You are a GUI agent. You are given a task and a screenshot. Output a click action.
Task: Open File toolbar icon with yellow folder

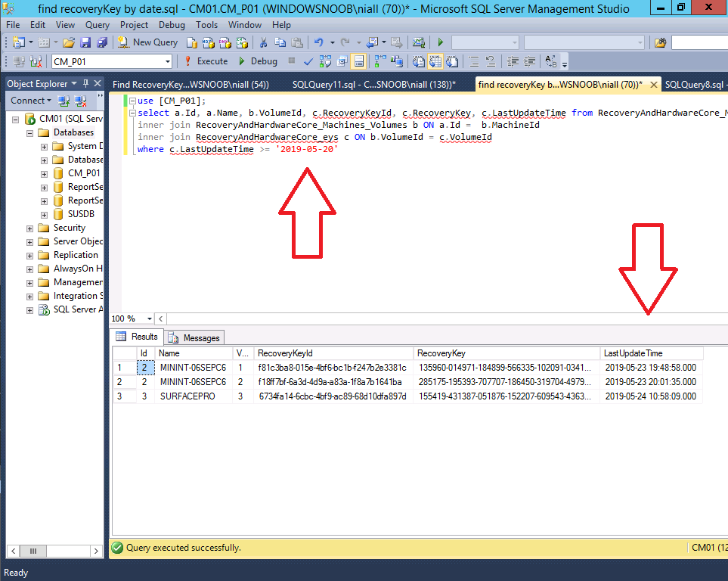[x=69, y=43]
